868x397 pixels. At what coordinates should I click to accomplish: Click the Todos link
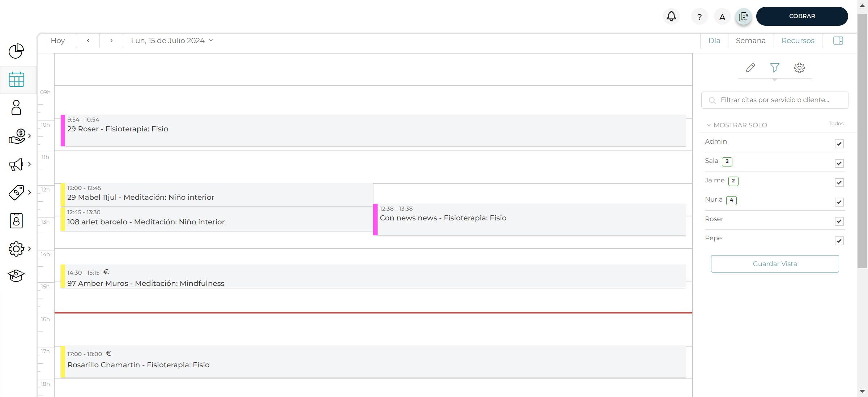pos(836,123)
